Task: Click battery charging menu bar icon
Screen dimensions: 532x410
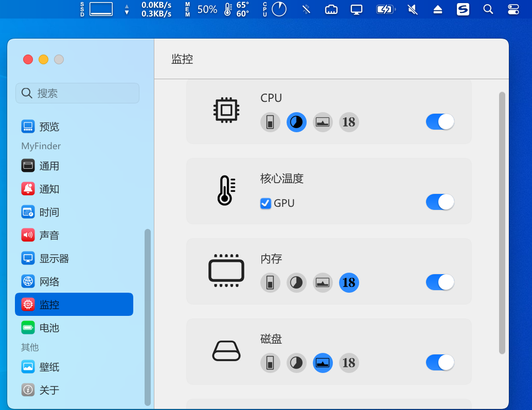Action: [x=385, y=9]
